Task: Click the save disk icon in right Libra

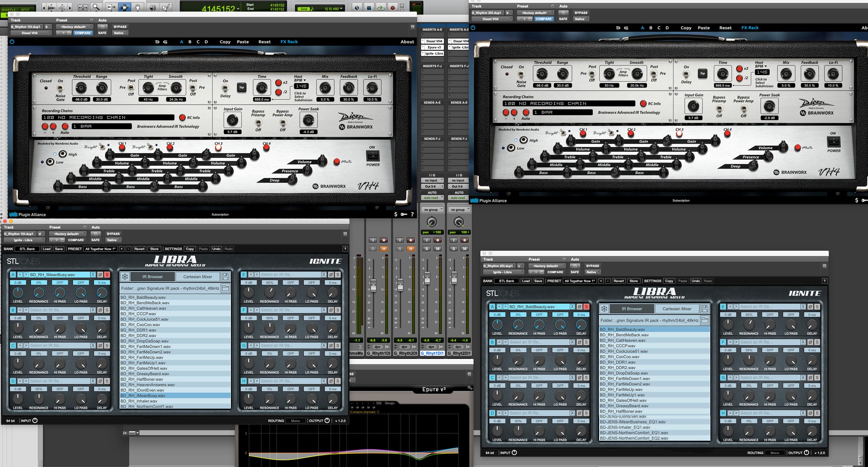Action: (704, 309)
